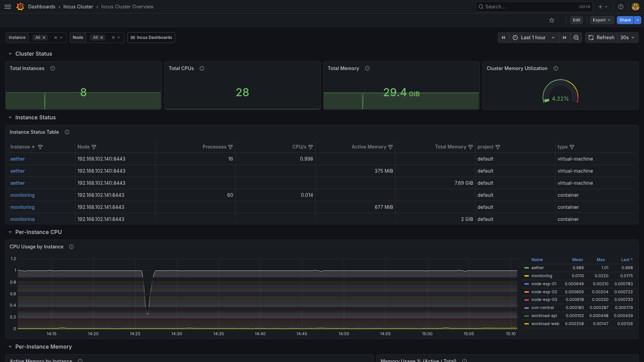Toggle workload-api series in legend
The width and height of the screenshot is (644, 362).
(x=544, y=316)
